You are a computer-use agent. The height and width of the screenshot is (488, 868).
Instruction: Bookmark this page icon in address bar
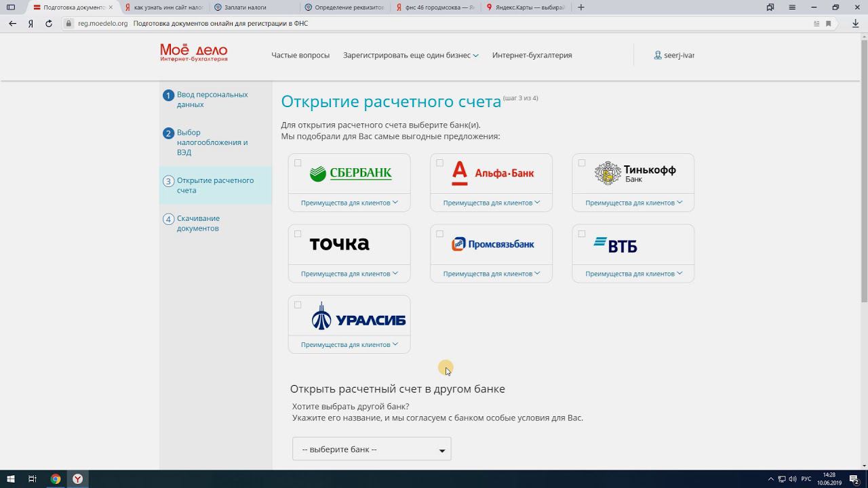click(829, 23)
